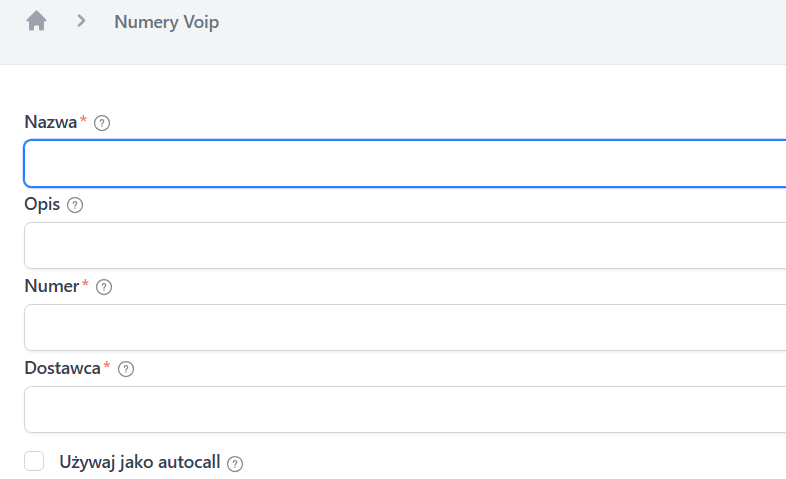Click the red asterisk beside Nazwa
786x479 pixels.
[84, 120]
